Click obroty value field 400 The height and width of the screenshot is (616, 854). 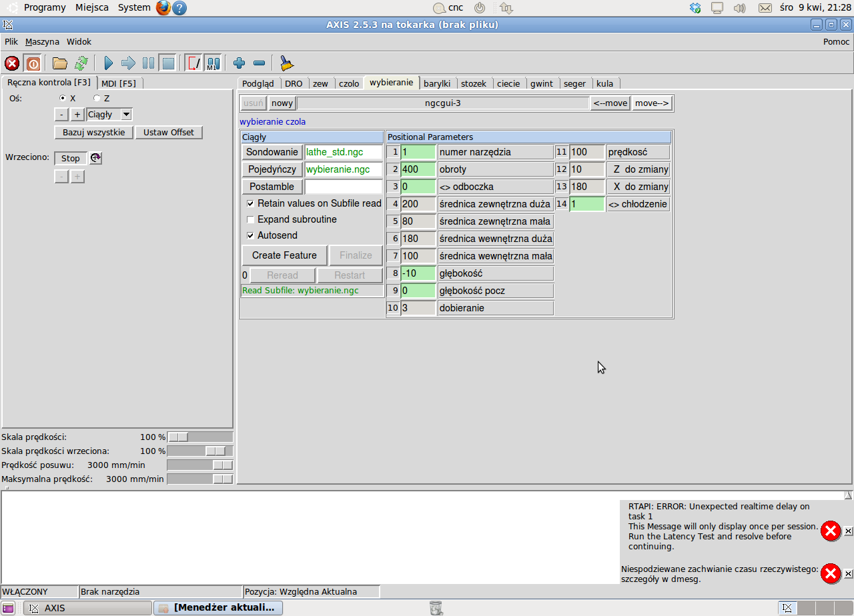pyautogui.click(x=418, y=169)
